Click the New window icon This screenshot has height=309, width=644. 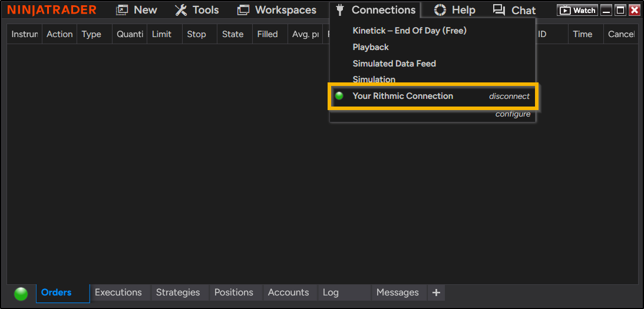tap(123, 10)
